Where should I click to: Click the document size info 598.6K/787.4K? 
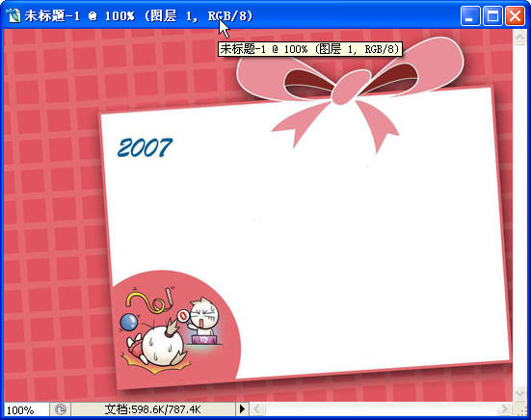click(x=153, y=409)
